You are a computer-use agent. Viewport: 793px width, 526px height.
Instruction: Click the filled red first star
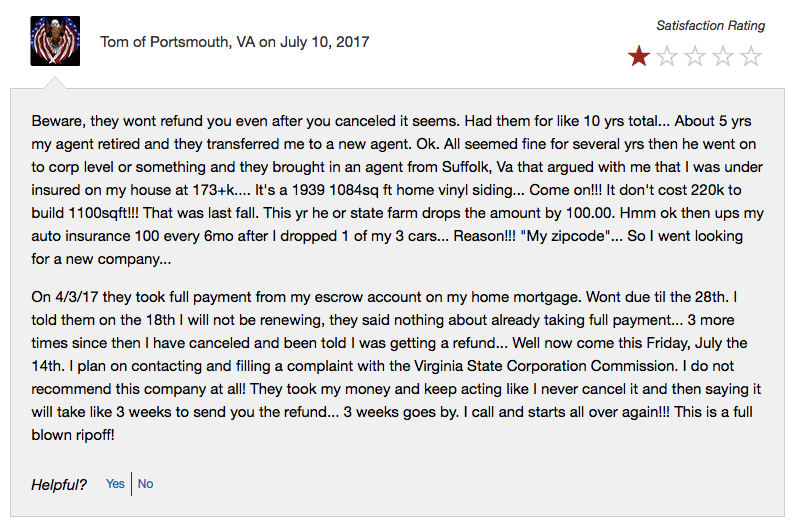639,56
